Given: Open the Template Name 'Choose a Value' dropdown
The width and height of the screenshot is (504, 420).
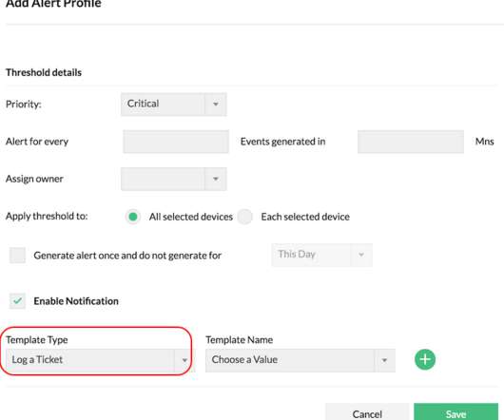Looking at the screenshot, I should (x=300, y=360).
